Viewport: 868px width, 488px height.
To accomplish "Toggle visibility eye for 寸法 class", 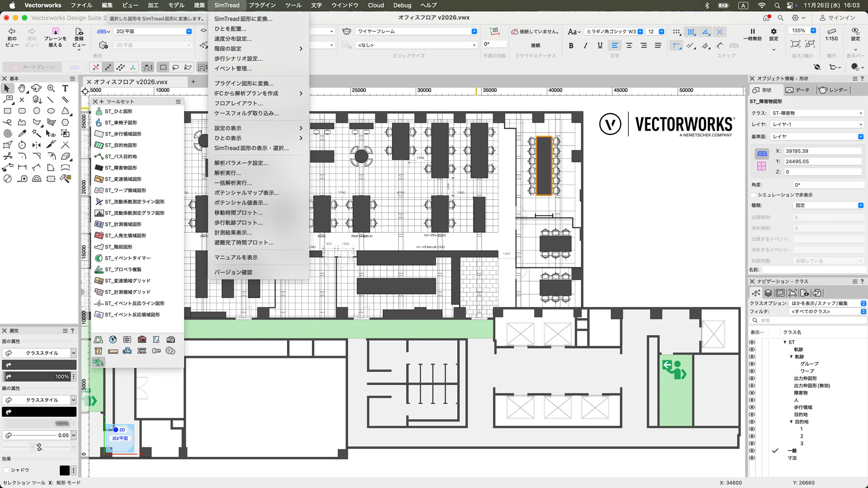I will 752,458.
